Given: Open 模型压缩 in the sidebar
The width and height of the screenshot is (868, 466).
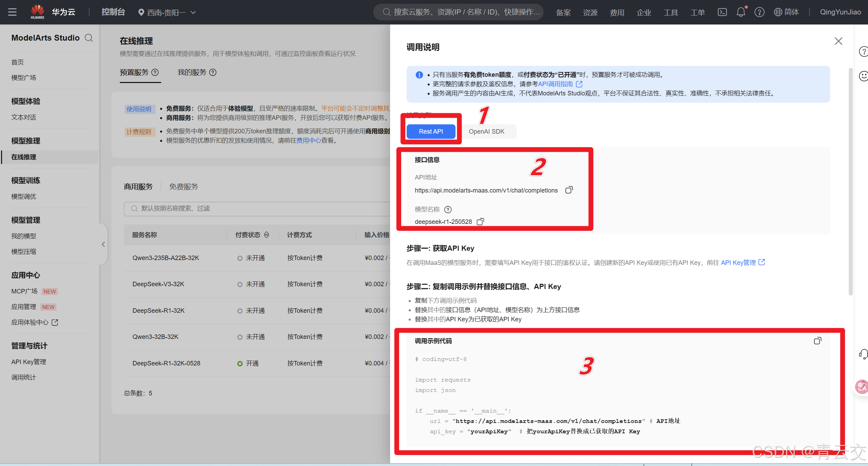Looking at the screenshot, I should [24, 251].
